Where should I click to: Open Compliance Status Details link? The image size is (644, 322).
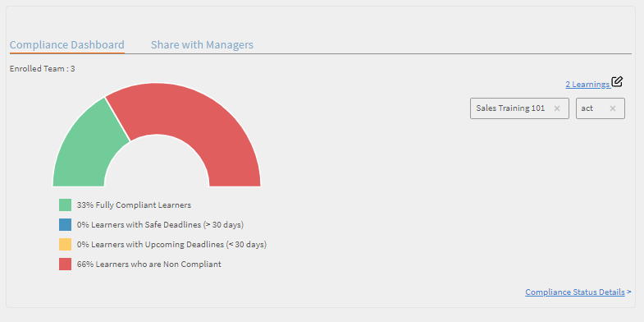click(575, 292)
